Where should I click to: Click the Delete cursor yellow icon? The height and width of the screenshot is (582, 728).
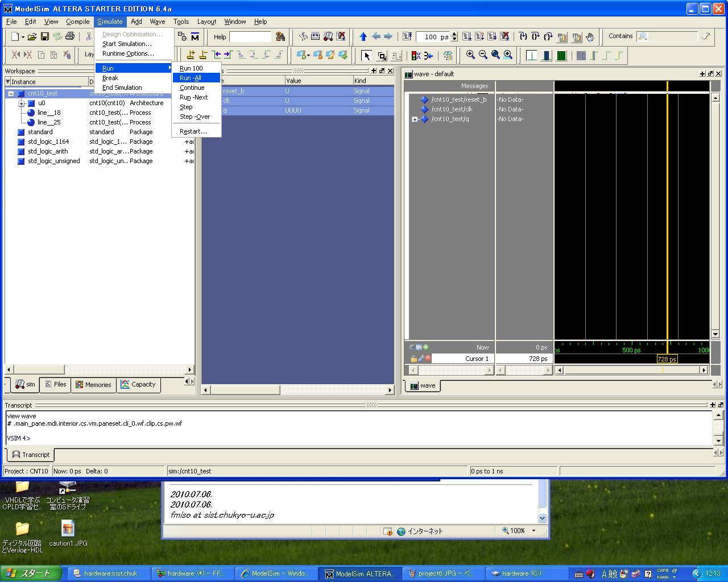click(203, 55)
